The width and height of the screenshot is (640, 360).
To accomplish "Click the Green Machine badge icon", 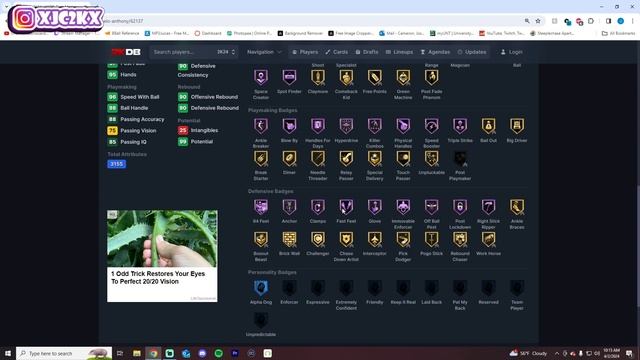I will click(403, 77).
